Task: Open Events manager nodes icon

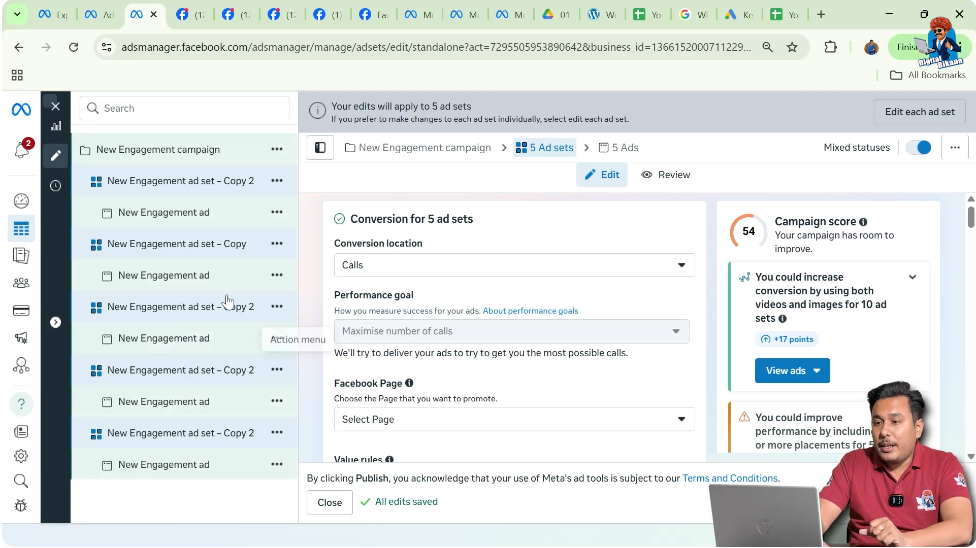Action: (21, 366)
